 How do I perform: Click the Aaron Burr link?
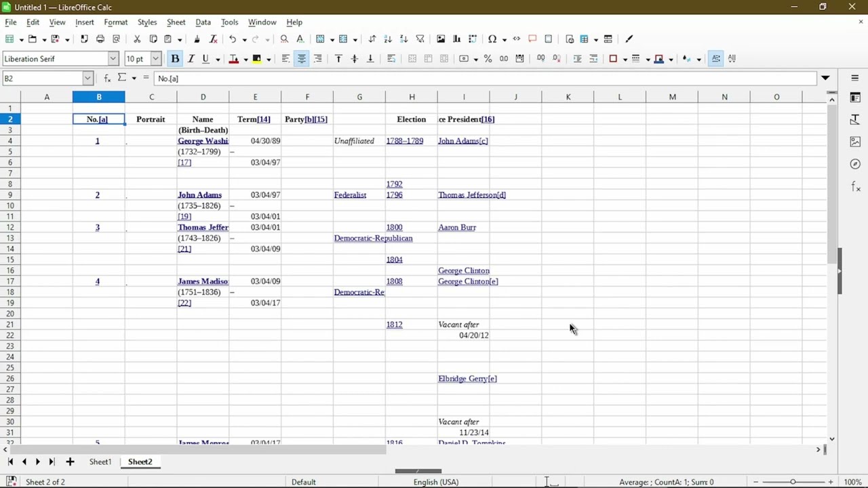[457, 228]
